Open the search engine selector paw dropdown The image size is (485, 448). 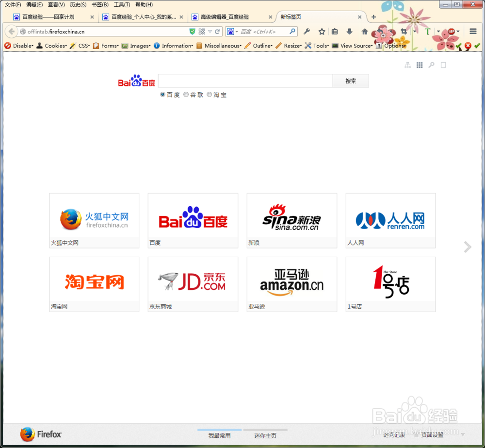pyautogui.click(x=233, y=32)
